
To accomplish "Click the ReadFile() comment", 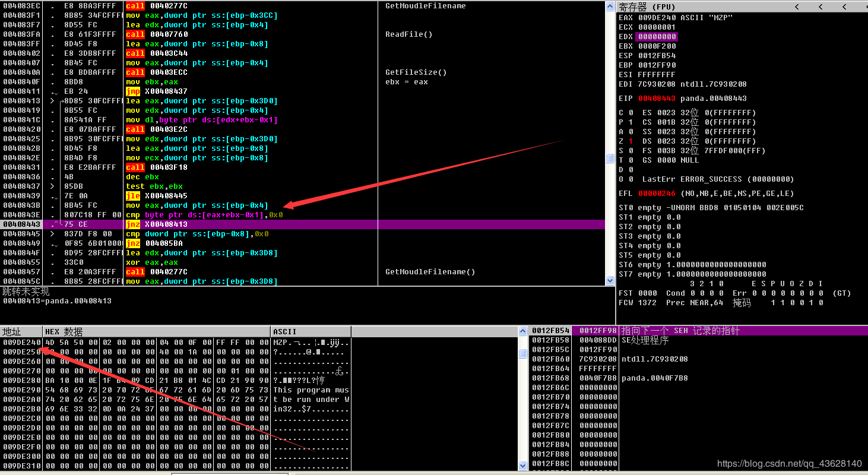I will [409, 34].
